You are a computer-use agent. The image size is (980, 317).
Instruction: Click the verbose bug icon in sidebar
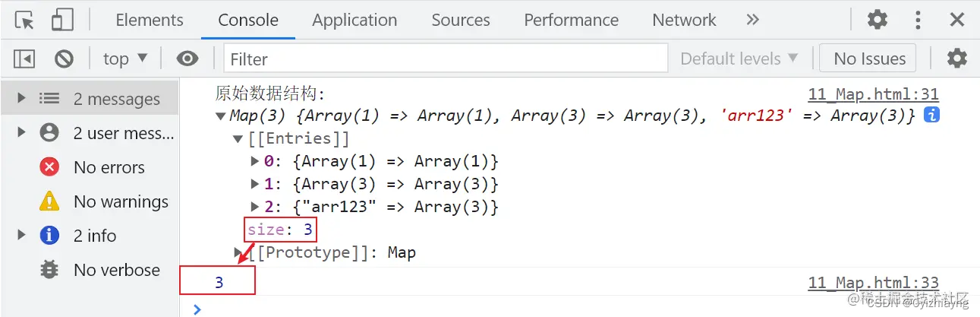49,270
